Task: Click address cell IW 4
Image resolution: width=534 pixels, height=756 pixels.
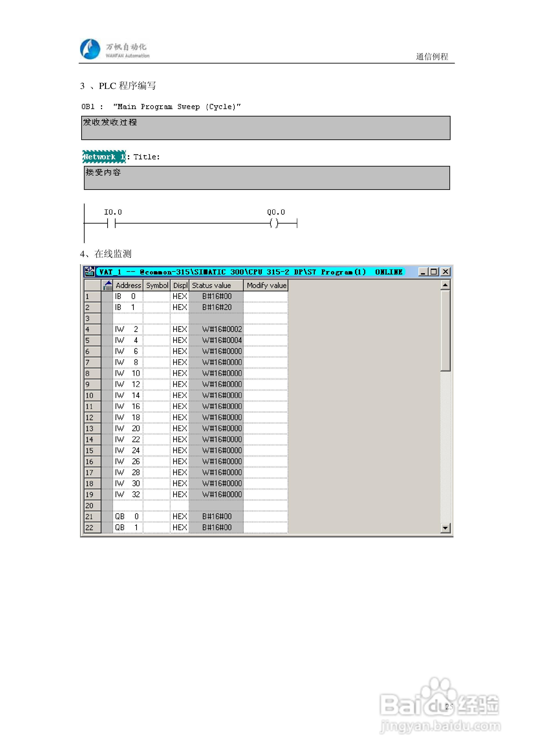Action: click(x=128, y=341)
